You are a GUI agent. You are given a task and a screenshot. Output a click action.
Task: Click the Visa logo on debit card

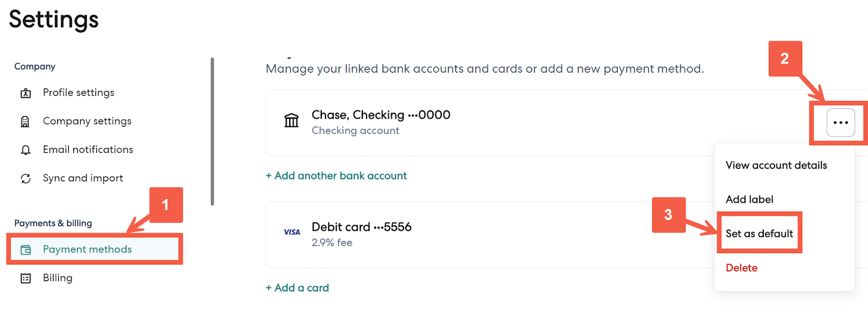(292, 232)
